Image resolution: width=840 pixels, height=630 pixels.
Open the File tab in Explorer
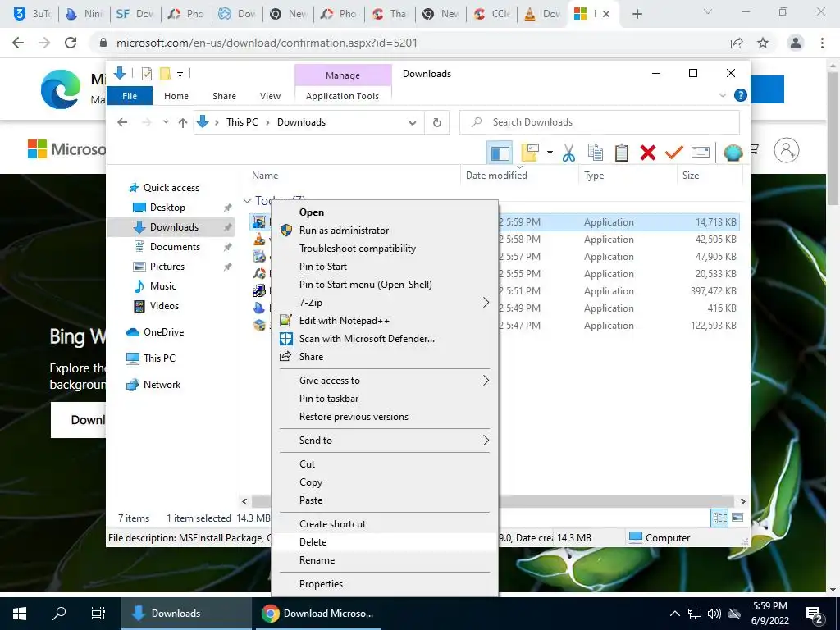[130, 96]
